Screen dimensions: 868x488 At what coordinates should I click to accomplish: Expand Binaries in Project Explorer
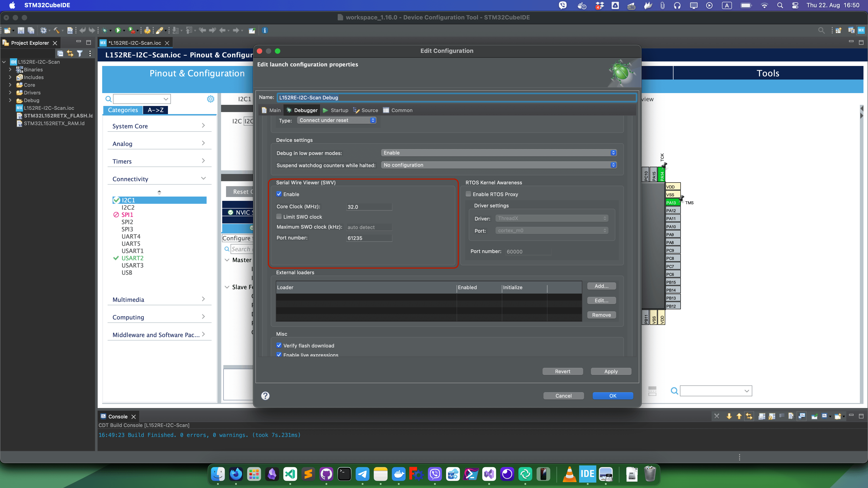point(10,69)
